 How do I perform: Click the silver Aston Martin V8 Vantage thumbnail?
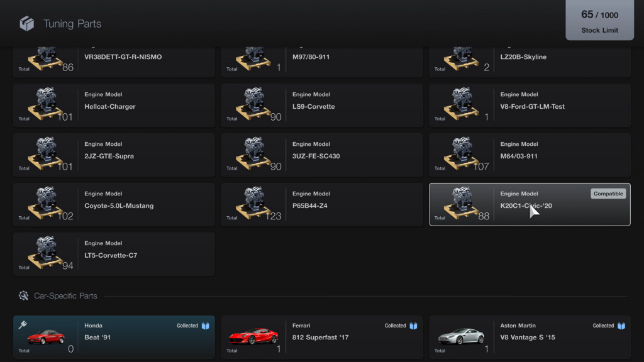[x=461, y=336]
